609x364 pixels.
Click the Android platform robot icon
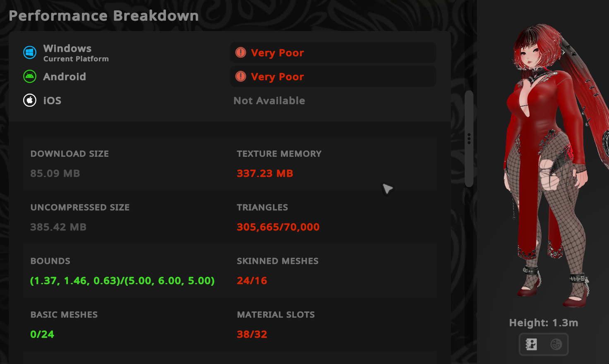pos(30,77)
